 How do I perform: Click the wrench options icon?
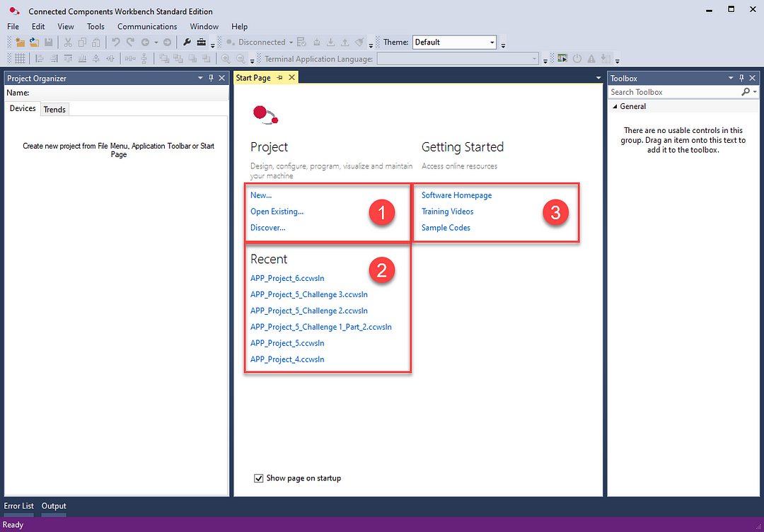click(x=187, y=42)
